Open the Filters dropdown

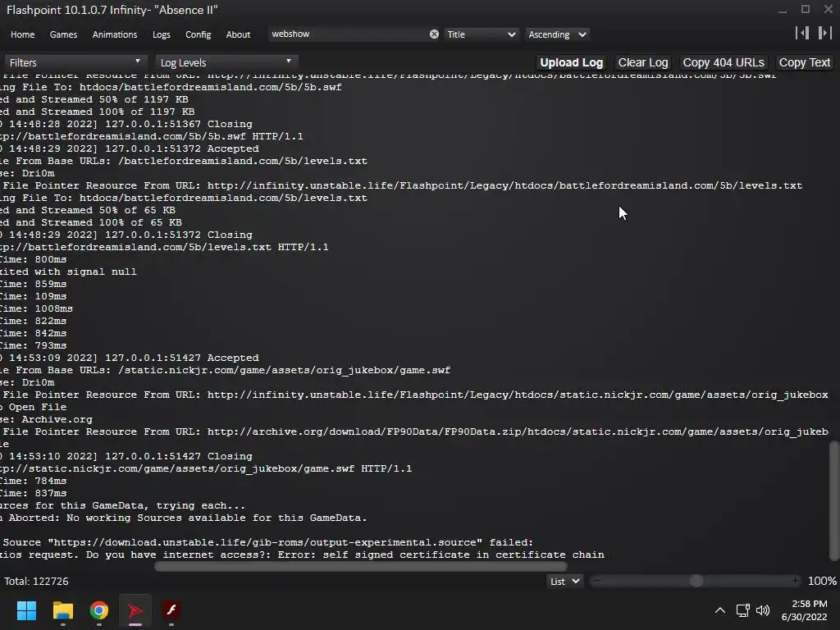point(75,62)
